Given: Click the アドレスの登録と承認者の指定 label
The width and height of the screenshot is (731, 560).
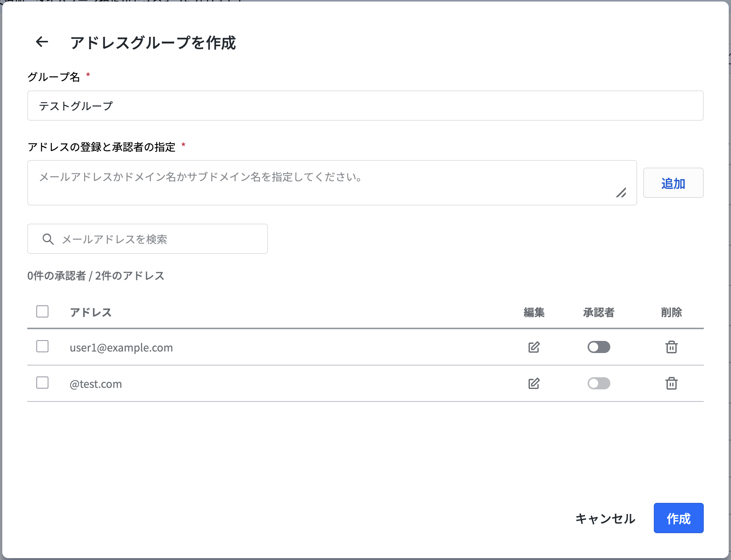Looking at the screenshot, I should [x=101, y=147].
